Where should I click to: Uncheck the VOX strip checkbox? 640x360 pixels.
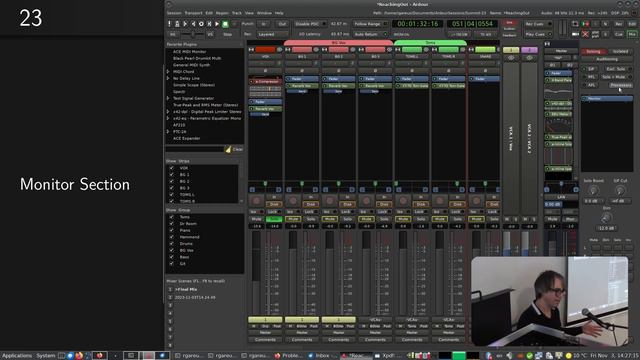pyautogui.click(x=171, y=168)
